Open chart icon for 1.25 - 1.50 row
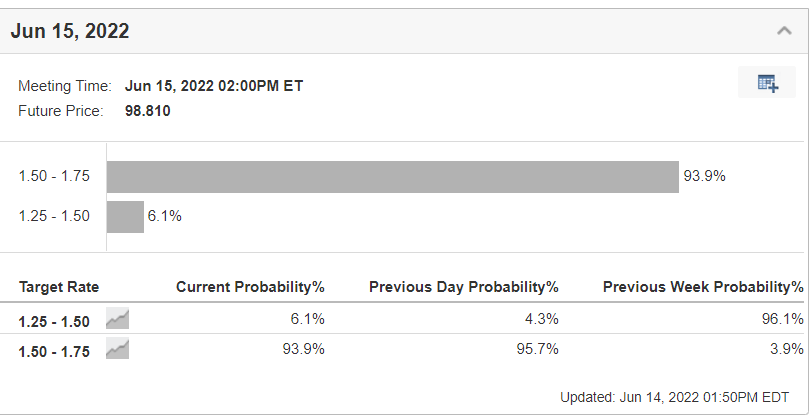810x416 pixels. (x=117, y=319)
